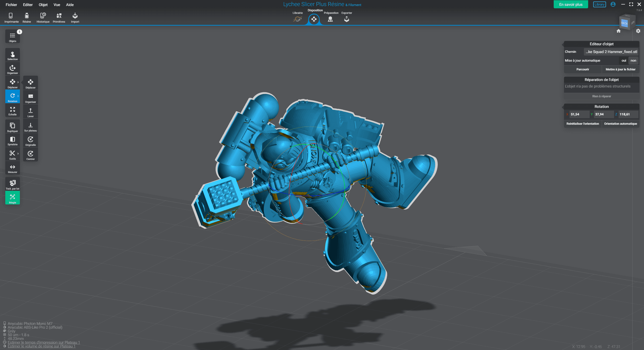Click the Rotation X value field

pos(580,114)
